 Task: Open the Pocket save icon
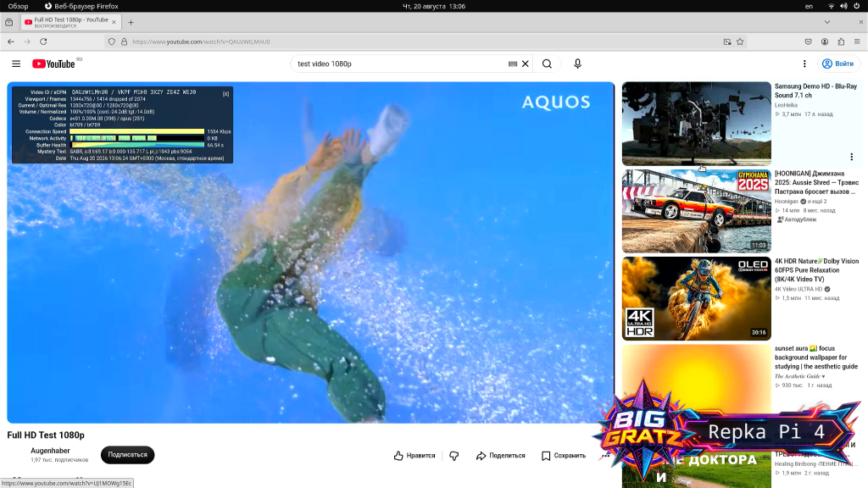point(808,42)
